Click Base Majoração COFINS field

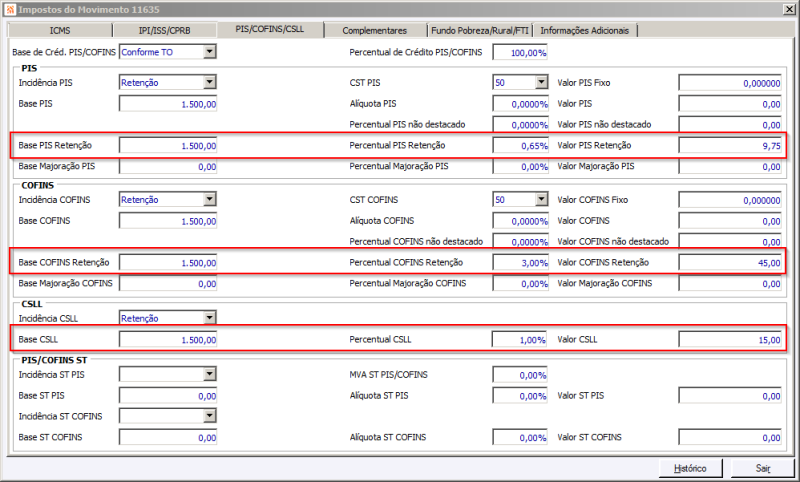(168, 284)
